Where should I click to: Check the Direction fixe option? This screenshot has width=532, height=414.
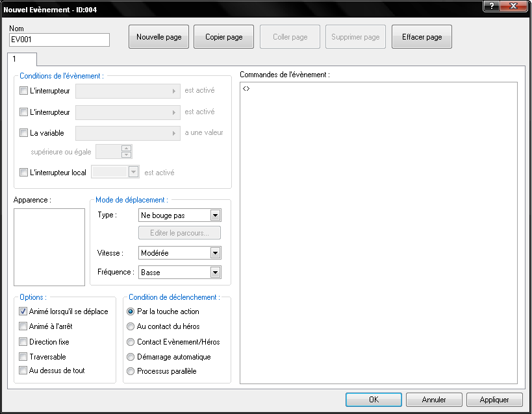pos(23,341)
